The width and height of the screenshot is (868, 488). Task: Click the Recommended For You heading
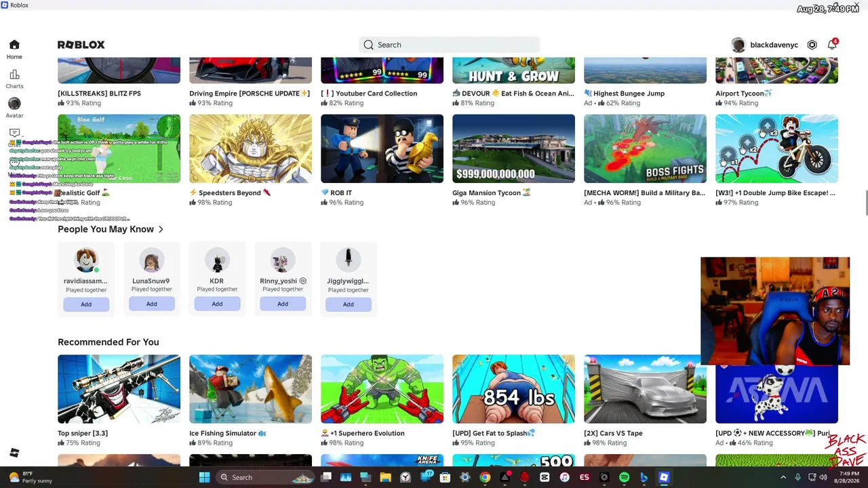coord(108,342)
